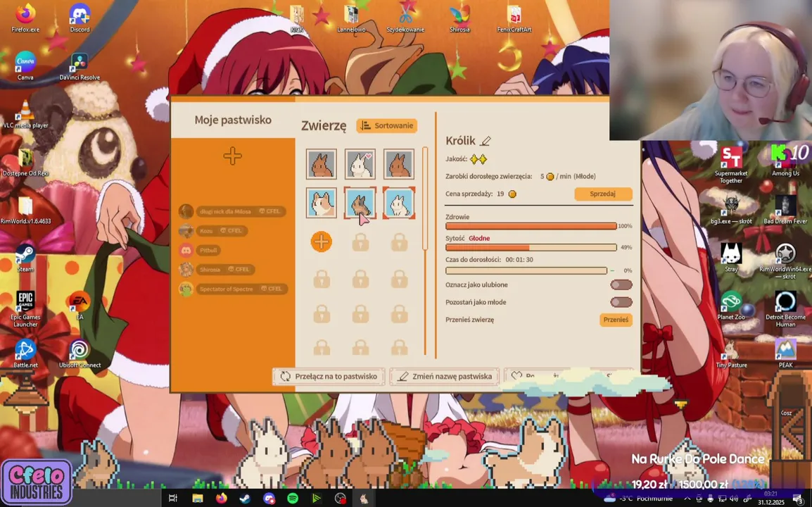The height and width of the screenshot is (507, 812).
Task: Open PEAK desktop shortcut
Action: pos(785,353)
